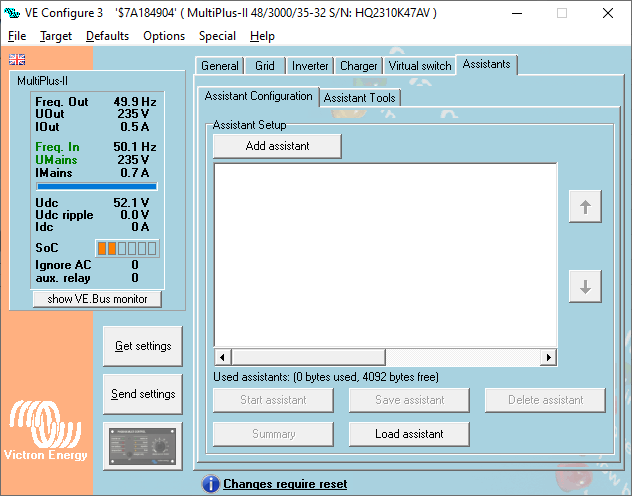The height and width of the screenshot is (496, 632).
Task: Click the SoC battery level indicator
Action: 127,248
